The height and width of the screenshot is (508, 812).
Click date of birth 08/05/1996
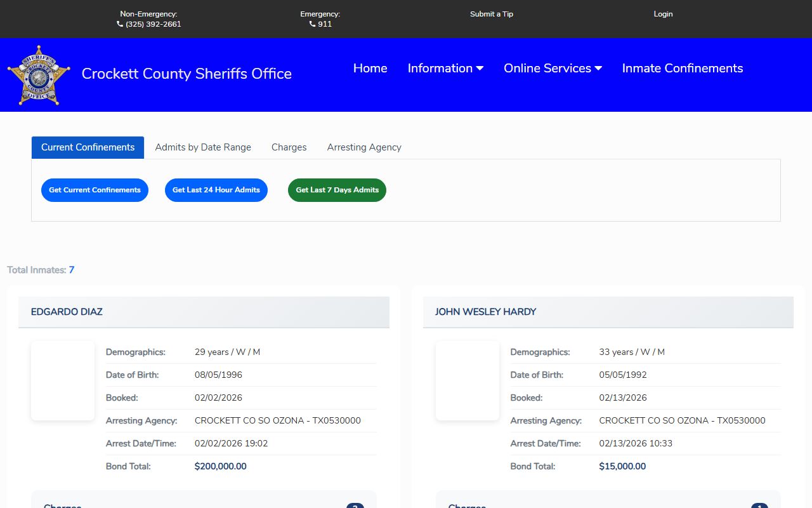(218, 375)
